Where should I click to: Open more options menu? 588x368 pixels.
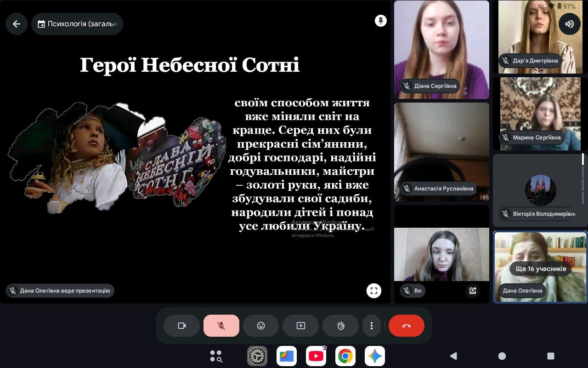click(372, 326)
